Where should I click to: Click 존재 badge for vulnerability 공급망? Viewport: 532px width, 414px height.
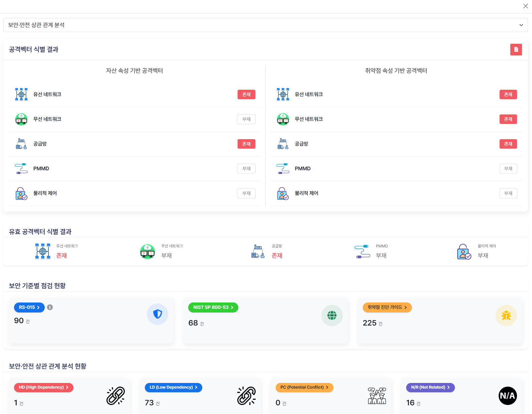point(508,144)
